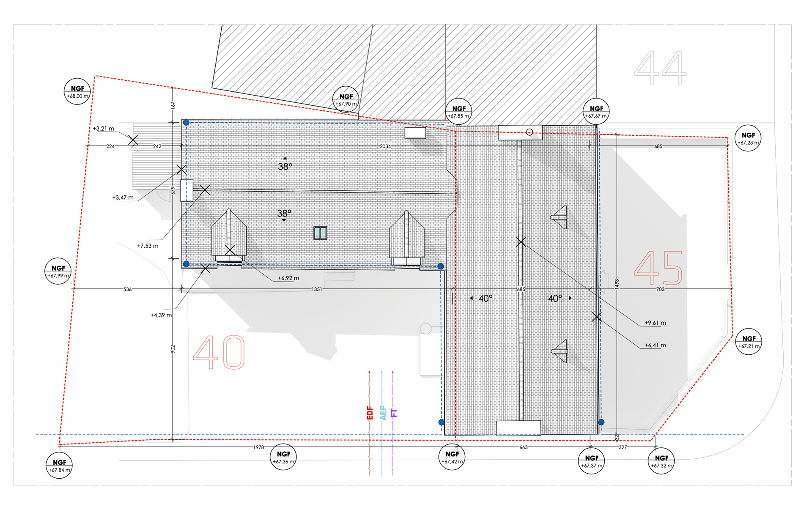Click the grey lot number 44
This screenshot has width=812, height=507.
coord(660,68)
